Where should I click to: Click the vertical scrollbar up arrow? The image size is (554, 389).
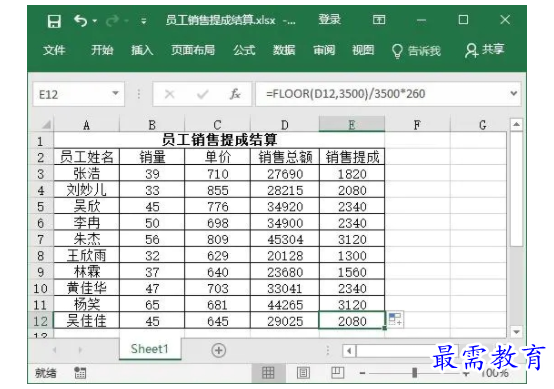(x=516, y=124)
